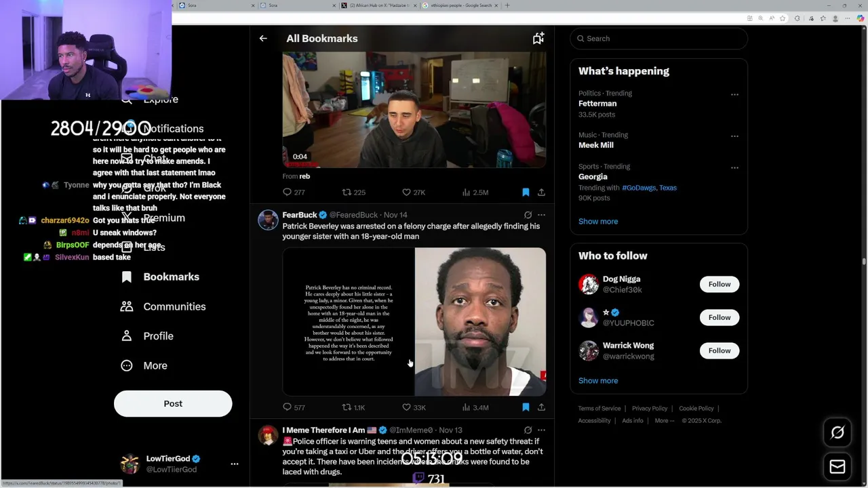The width and height of the screenshot is (868, 488).
Task: Open the Cookie Policy link
Action: tap(696, 409)
